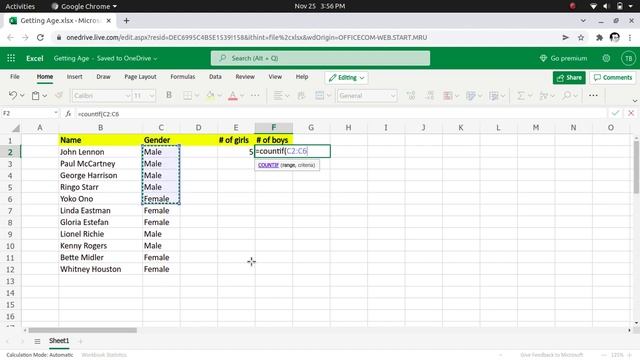The height and width of the screenshot is (360, 640).
Task: Click the Borders icon
Action: point(187,96)
